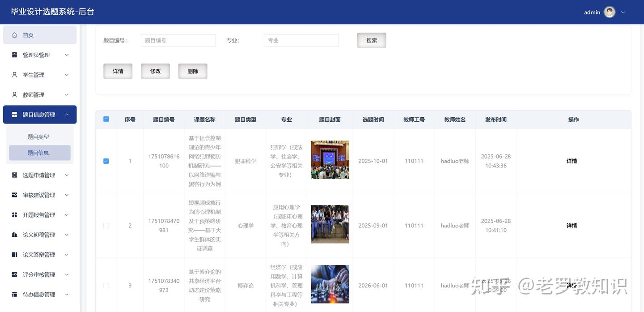Click the 搜索 button

coord(372,40)
